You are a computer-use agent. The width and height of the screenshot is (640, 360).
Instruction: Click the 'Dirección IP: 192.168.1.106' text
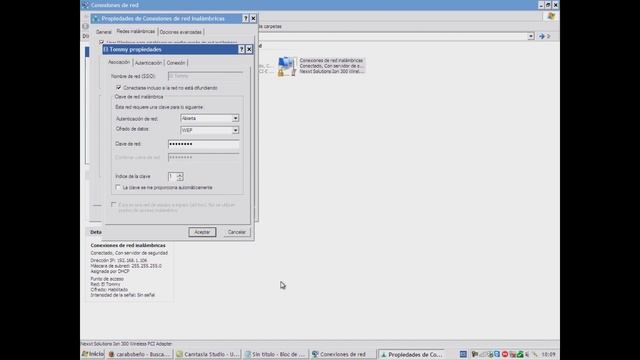(119, 260)
